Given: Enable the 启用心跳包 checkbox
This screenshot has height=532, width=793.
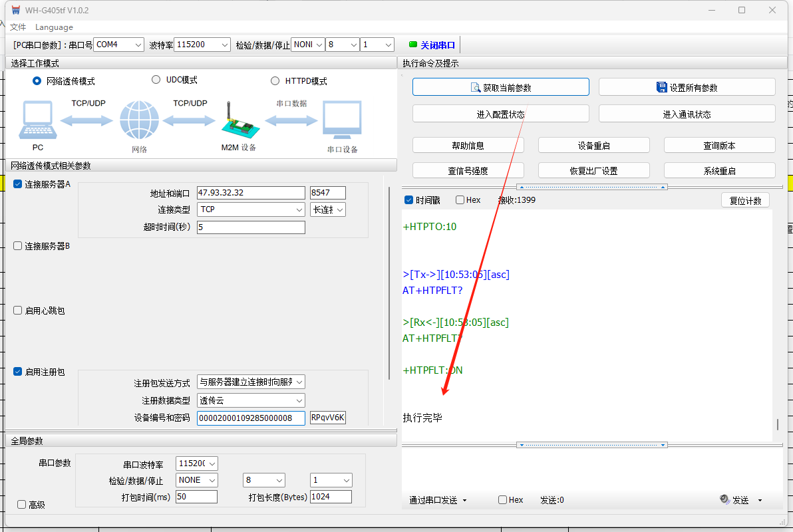Looking at the screenshot, I should pyautogui.click(x=18, y=311).
